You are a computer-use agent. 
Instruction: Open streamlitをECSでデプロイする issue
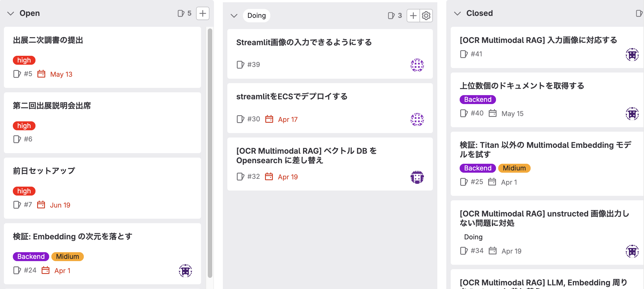point(292,97)
